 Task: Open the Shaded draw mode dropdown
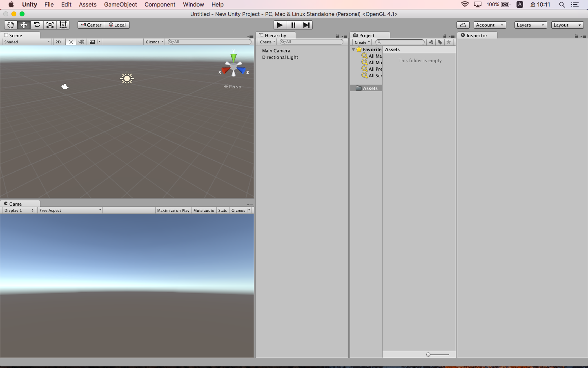tap(27, 42)
